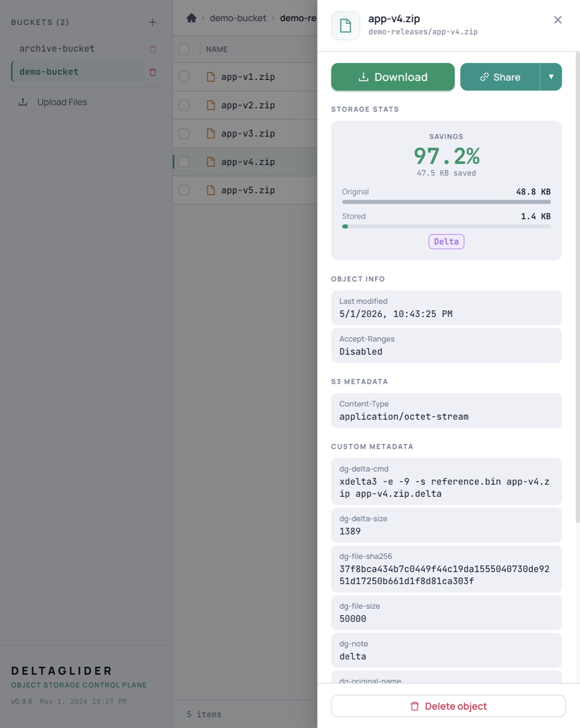This screenshot has height=728, width=580.
Task: Click the app-v4.zip title in details header
Action: (394, 19)
